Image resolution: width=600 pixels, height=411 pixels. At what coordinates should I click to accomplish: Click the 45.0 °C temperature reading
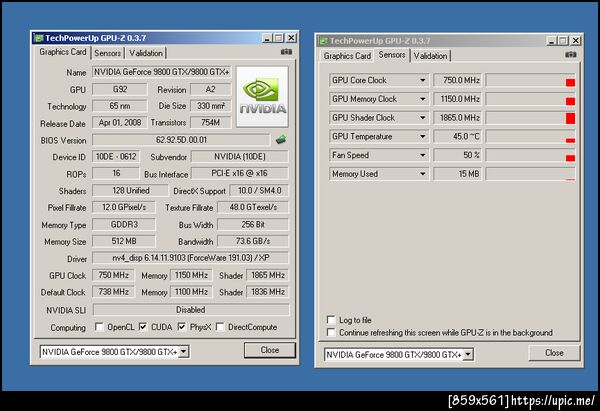(x=458, y=137)
